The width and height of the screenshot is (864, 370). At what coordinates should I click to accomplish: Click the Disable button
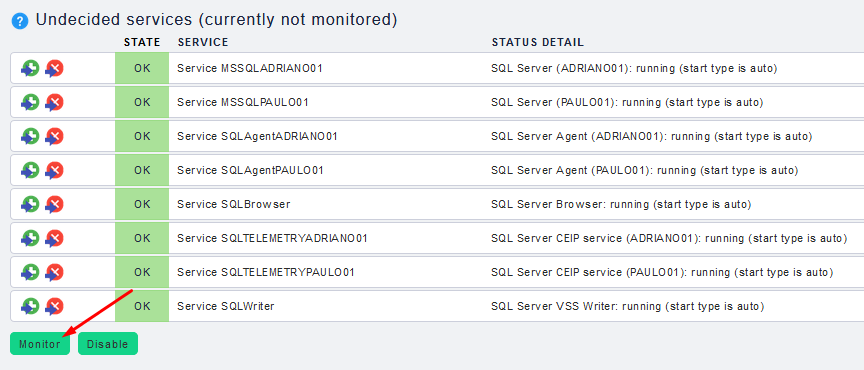point(107,344)
